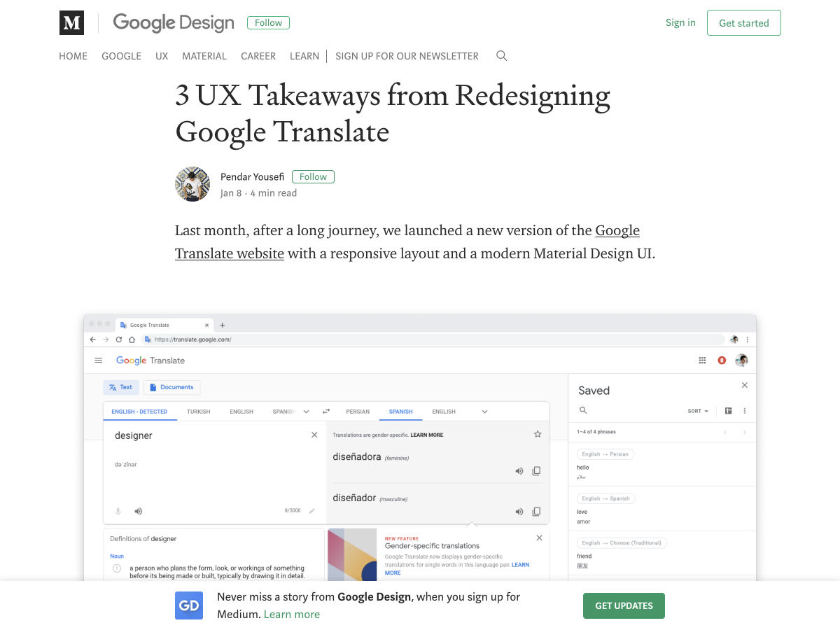Navigate to the CAREER section
The image size is (840, 630).
point(258,56)
